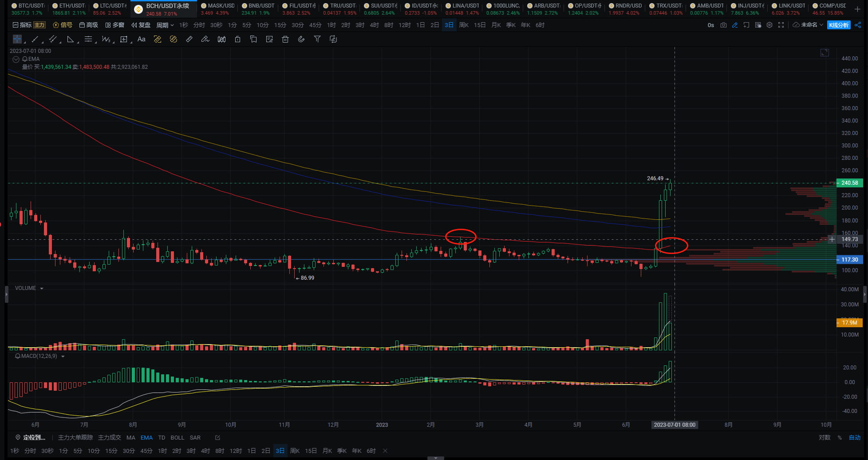The image size is (868, 460).
Task: Click the K线分析 button
Action: [x=839, y=25]
